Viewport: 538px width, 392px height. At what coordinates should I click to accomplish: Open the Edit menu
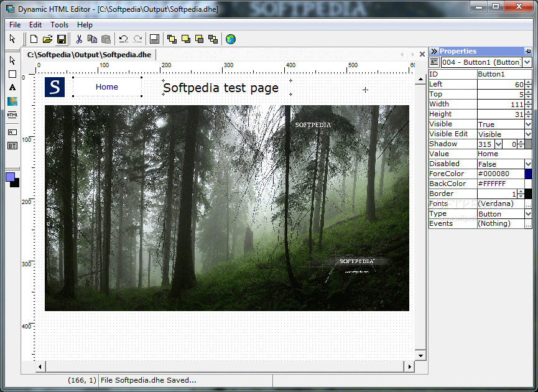pos(35,25)
